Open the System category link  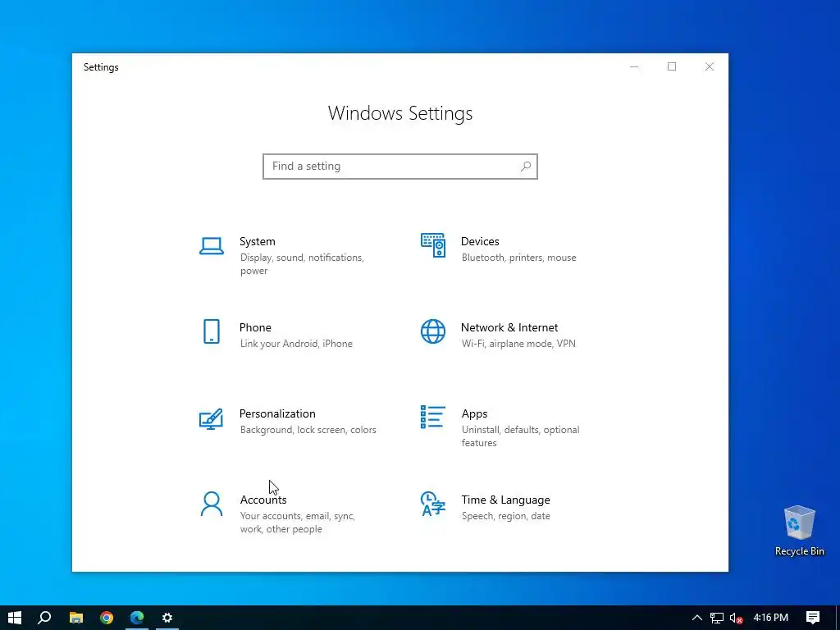pyautogui.click(x=257, y=242)
